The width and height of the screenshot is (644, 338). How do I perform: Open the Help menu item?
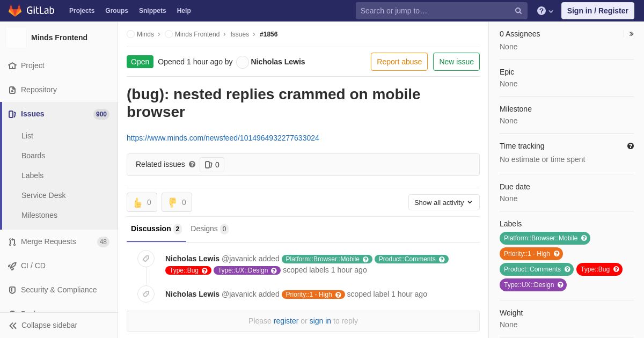pos(184,11)
